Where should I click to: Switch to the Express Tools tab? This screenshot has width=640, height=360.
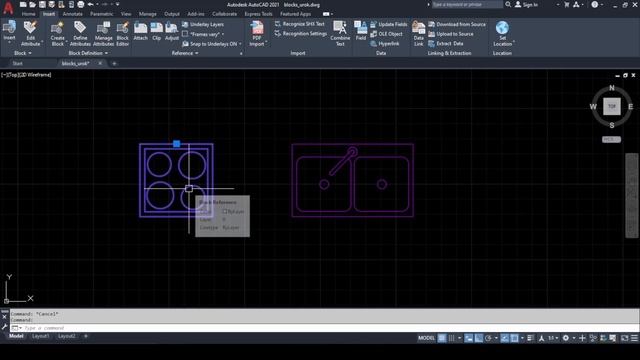tap(258, 14)
